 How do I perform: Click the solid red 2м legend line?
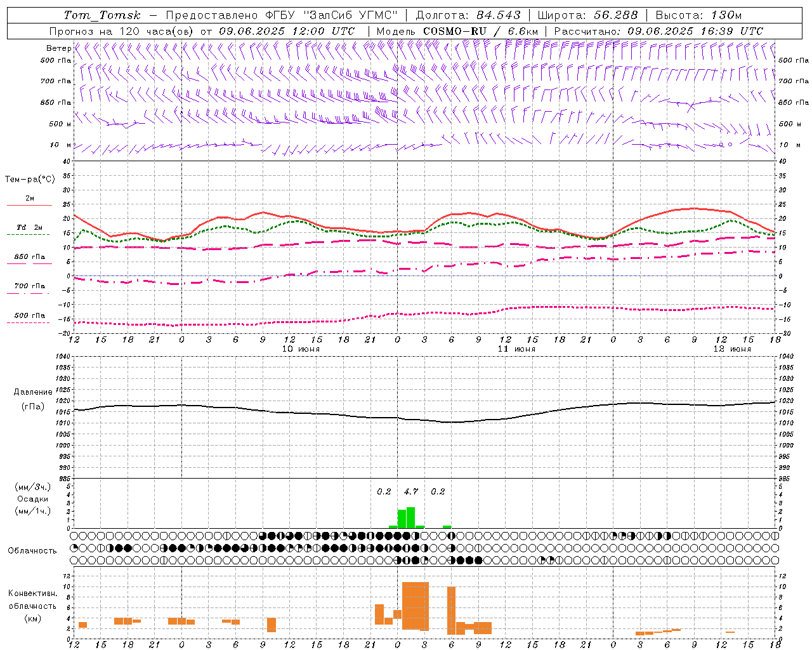pyautogui.click(x=29, y=205)
